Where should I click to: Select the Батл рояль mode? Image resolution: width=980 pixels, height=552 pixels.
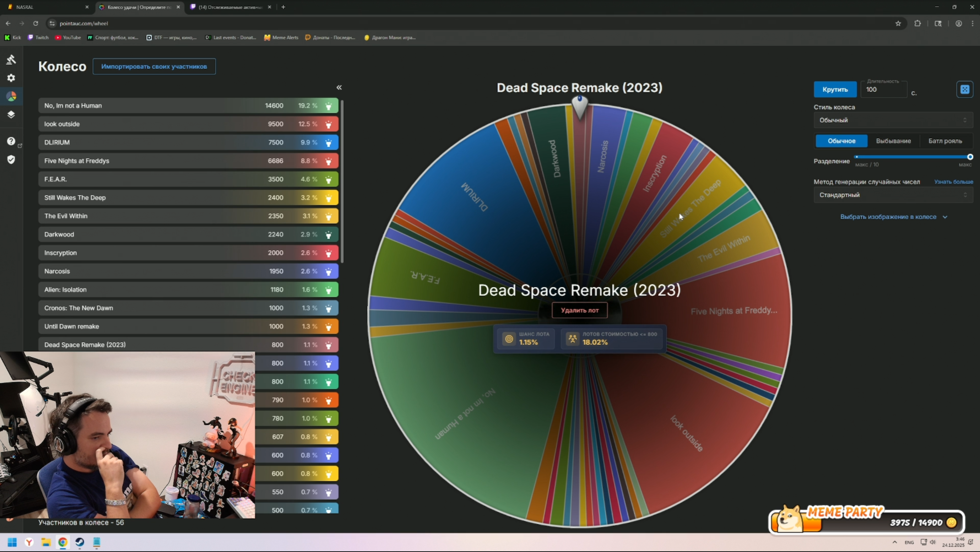point(945,141)
